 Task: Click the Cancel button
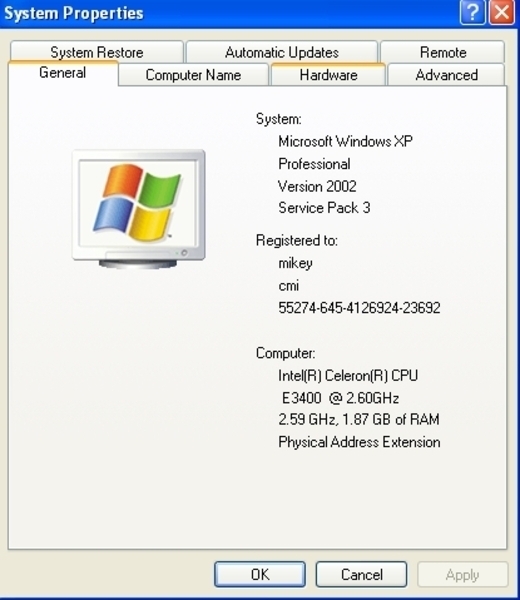coord(361,574)
